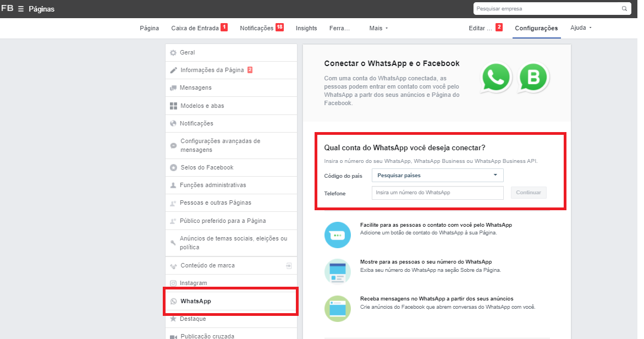Click the key icon for Anúncios de temas sociais
Screen dimensions: 644x339
point(173,243)
